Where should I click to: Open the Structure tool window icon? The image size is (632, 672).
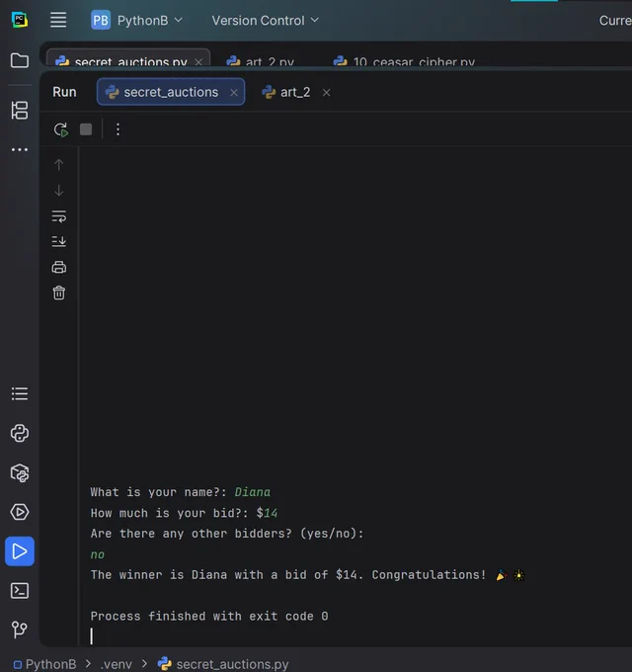(x=20, y=111)
